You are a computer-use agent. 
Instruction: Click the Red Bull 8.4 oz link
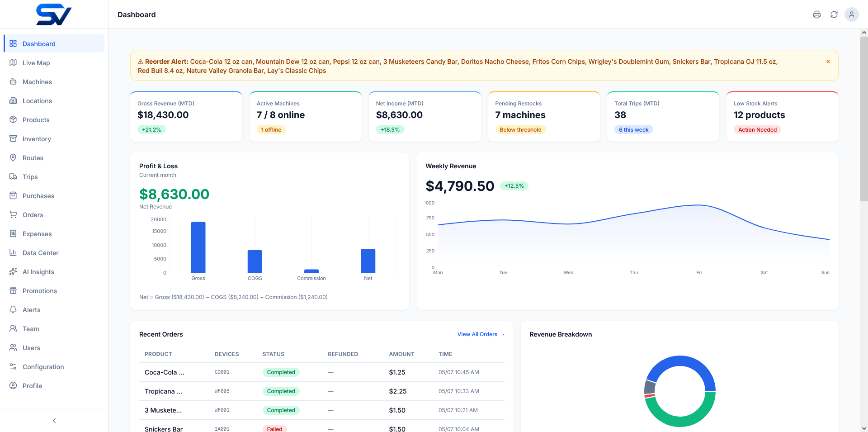(160, 71)
